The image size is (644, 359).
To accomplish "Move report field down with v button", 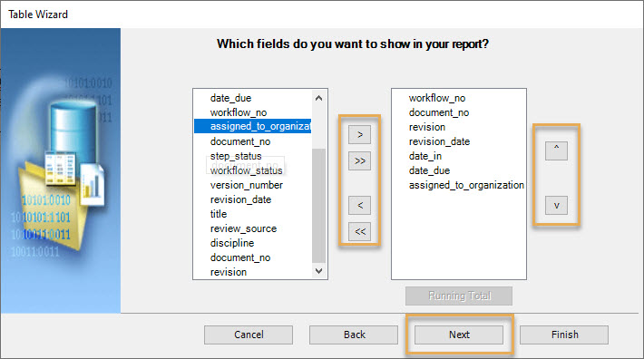I will [x=556, y=205].
